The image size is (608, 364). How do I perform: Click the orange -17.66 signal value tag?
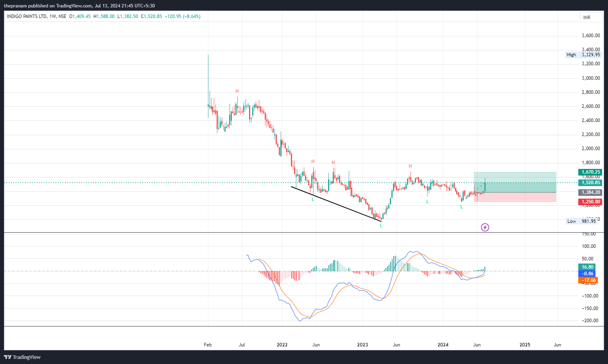click(x=588, y=280)
